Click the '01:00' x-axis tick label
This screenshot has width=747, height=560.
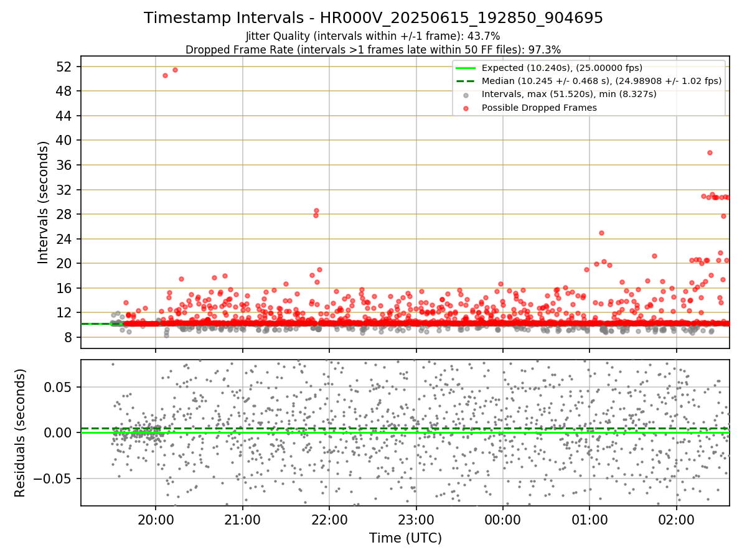590,520
